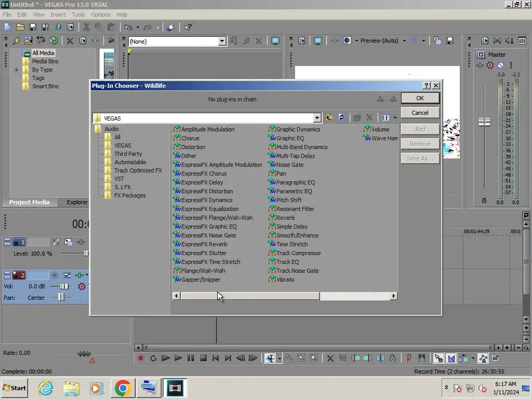Click the Save Snapshot icon in preview window
The image size is (532, 399).
point(450,41)
